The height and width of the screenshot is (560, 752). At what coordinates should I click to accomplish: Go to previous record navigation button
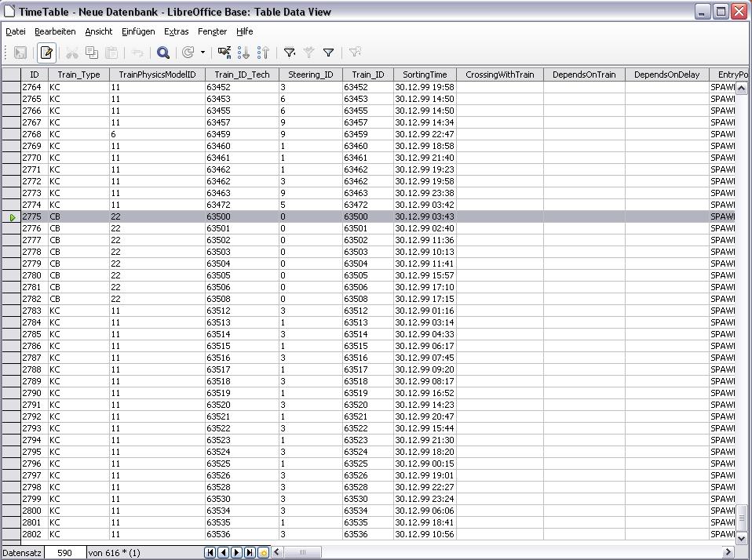click(x=223, y=552)
